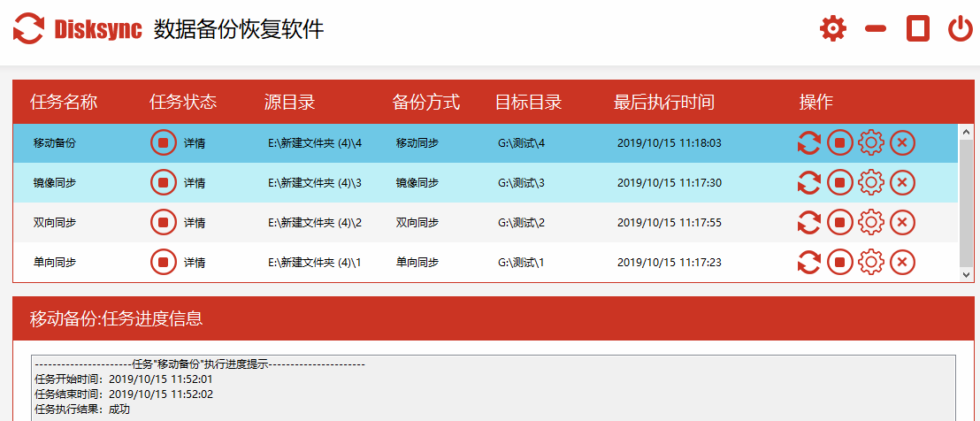Run sync for 镜像同步 task
This screenshot has width=980, height=421.
pos(809,183)
